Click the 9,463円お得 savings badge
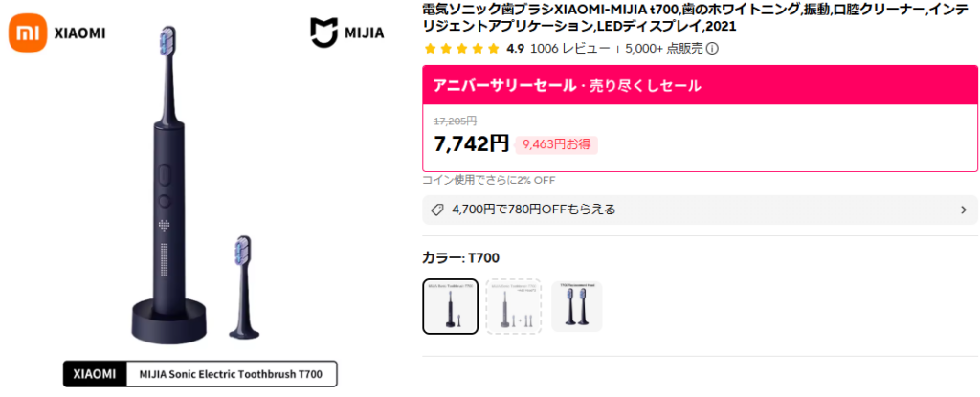Image resolution: width=980 pixels, height=397 pixels. [556, 144]
